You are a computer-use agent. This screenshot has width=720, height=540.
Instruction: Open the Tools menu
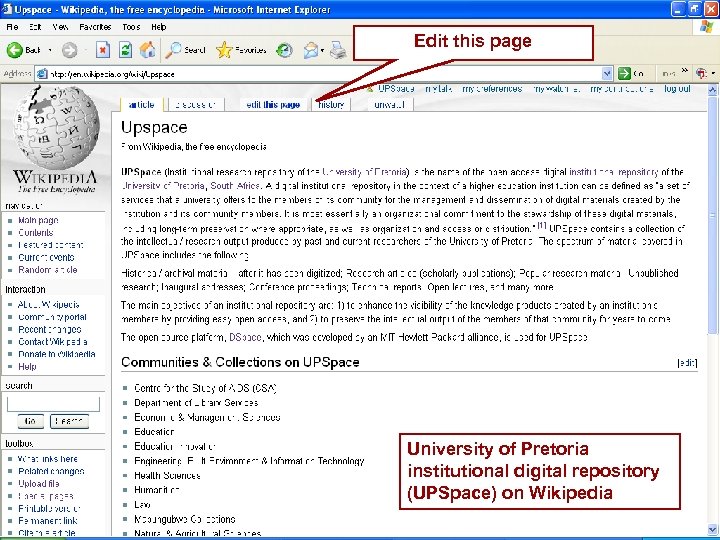[x=131, y=27]
